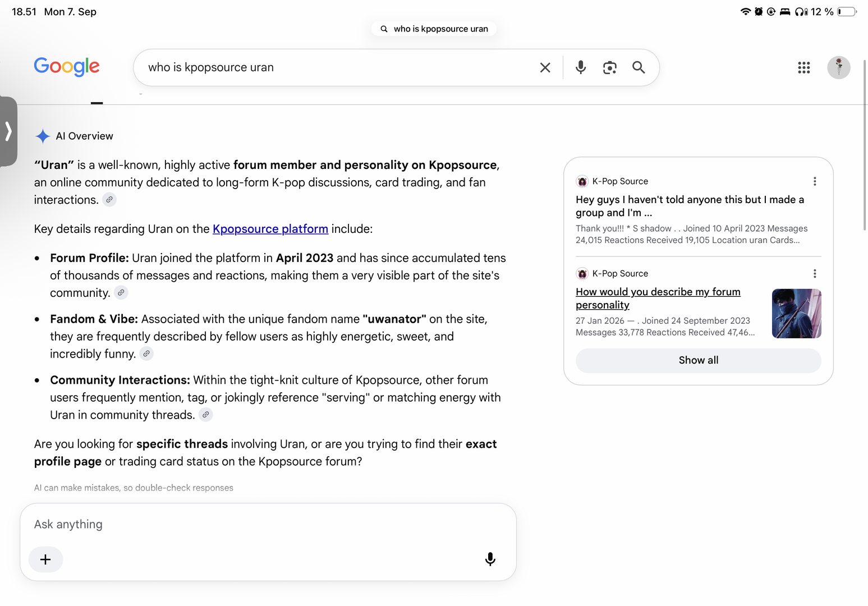Click the AI Overview sparkle icon

[x=43, y=136]
